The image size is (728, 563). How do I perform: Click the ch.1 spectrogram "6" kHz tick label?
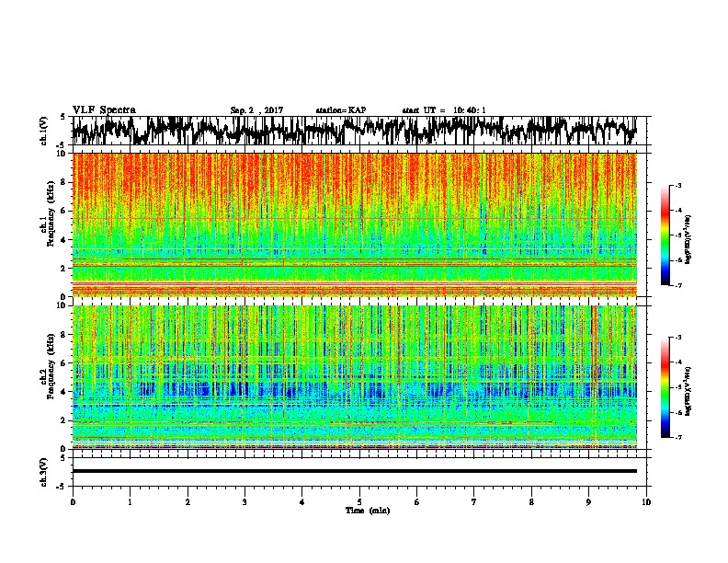point(64,211)
